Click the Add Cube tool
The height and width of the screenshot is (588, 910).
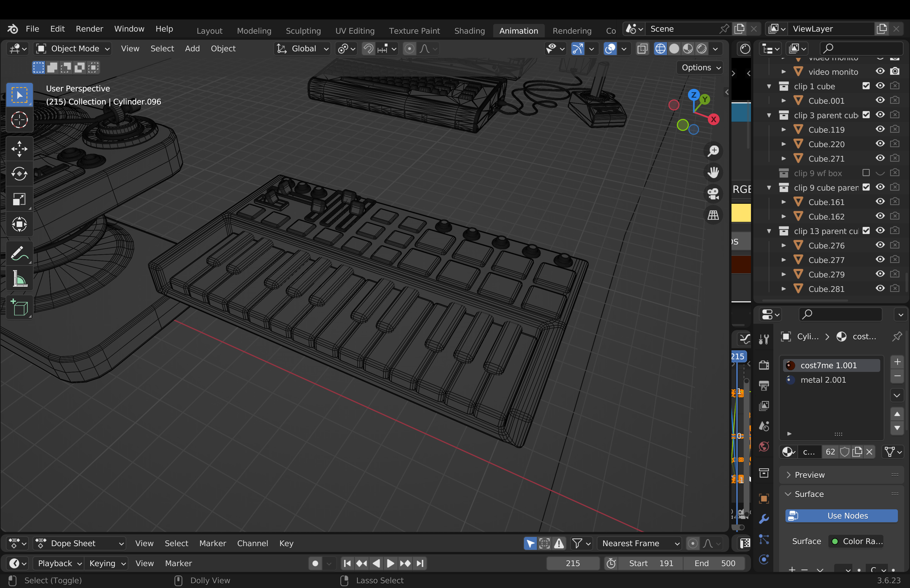point(19,308)
